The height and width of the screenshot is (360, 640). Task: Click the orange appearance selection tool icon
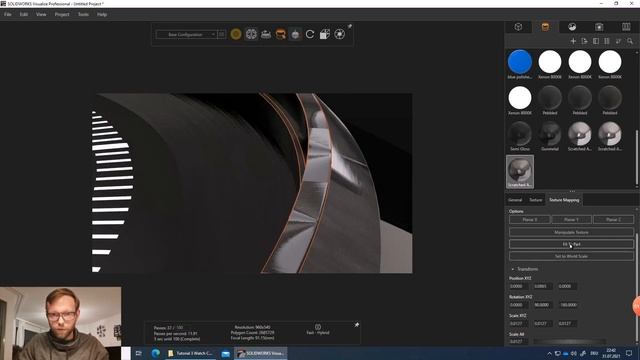[x=280, y=34]
